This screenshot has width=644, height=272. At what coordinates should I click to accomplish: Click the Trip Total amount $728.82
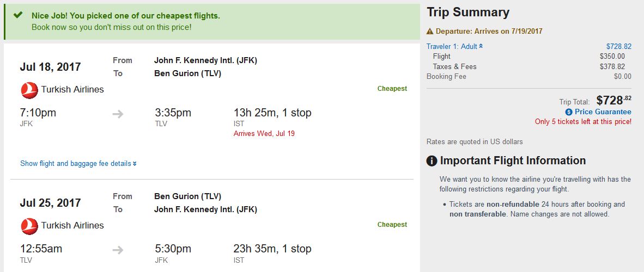[x=613, y=100]
